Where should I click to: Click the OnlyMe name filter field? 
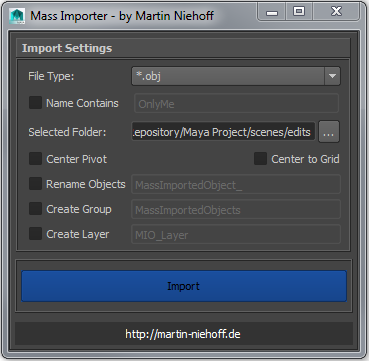(x=237, y=104)
